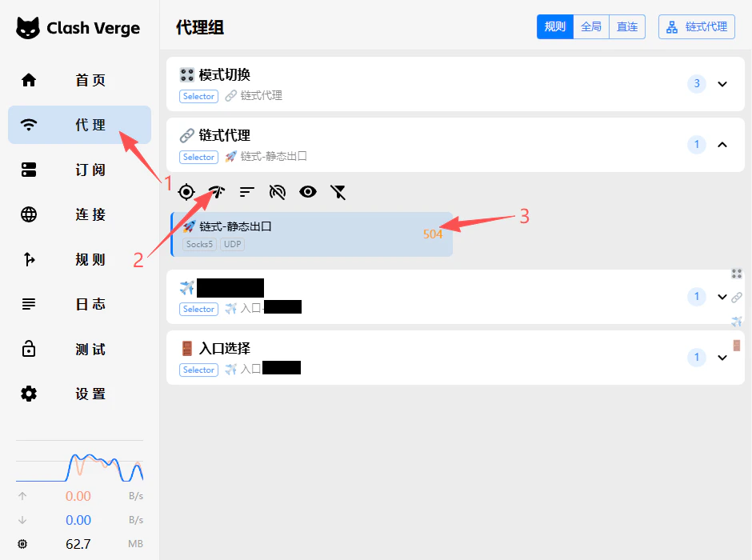
Task: Expand the 入口选择 group
Action: tap(722, 358)
